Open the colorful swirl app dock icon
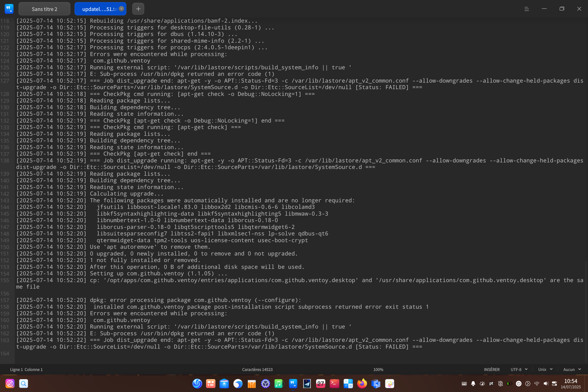Viewport: 588px width, 392px height. (x=389, y=383)
